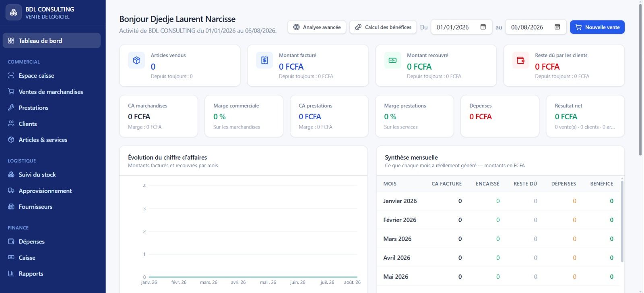Image resolution: width=644 pixels, height=293 pixels.
Task: Click the BDL Consulting logo icon
Action: (14, 12)
